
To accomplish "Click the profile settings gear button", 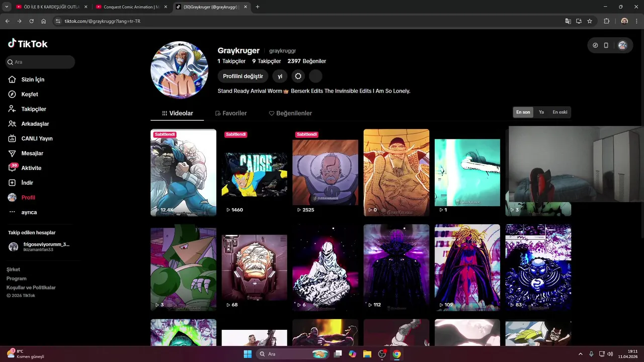I will 298,76.
